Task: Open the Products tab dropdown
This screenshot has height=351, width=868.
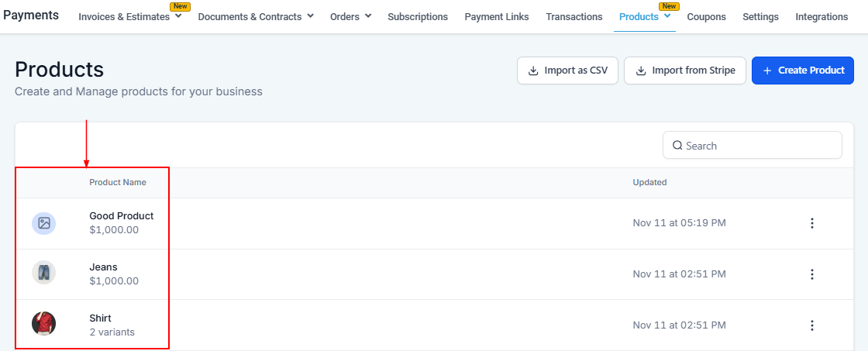Action: point(667,16)
